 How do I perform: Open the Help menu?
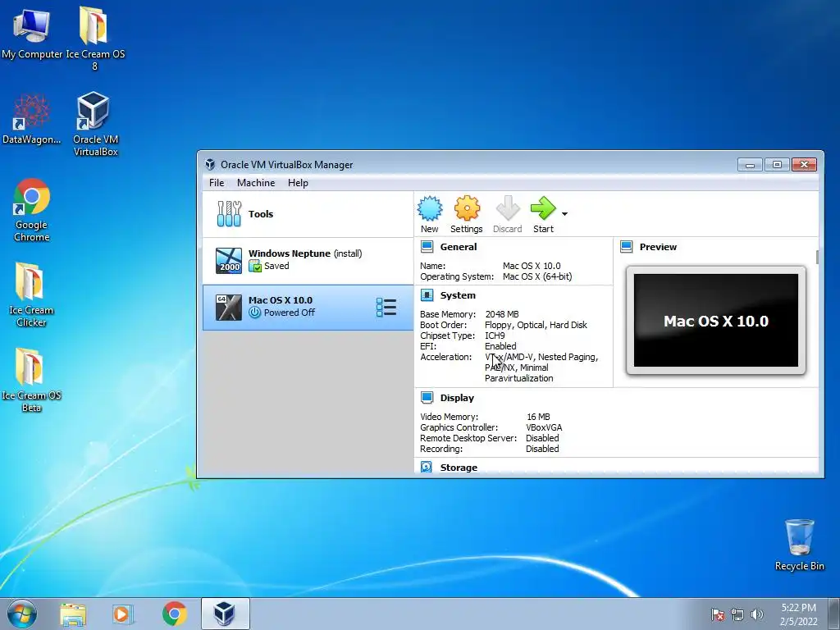click(x=298, y=183)
